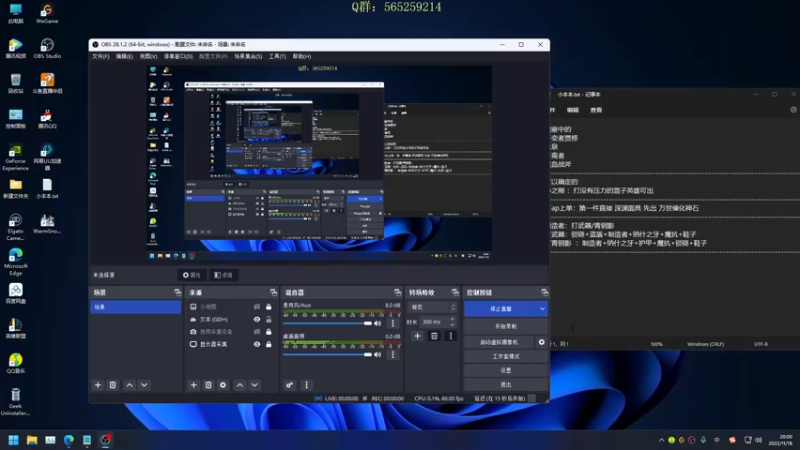The height and width of the screenshot is (450, 800).
Task: Open mixer dock three-dot menu at bottom
Action: coord(306,385)
